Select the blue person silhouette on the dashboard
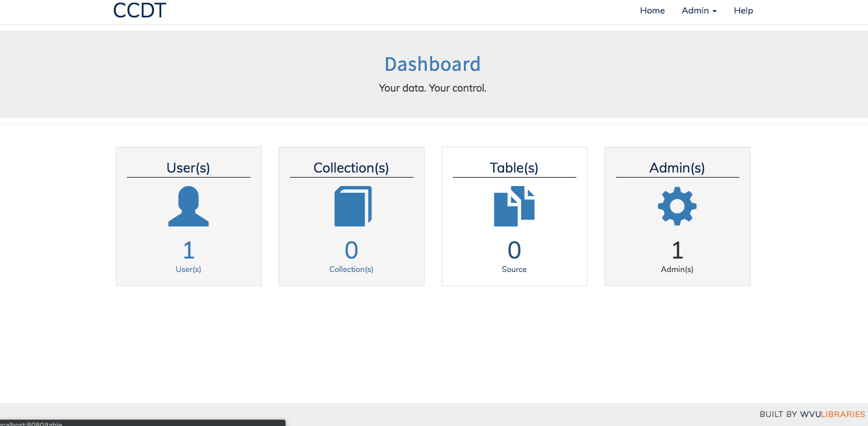Image resolution: width=868 pixels, height=426 pixels. 188,206
